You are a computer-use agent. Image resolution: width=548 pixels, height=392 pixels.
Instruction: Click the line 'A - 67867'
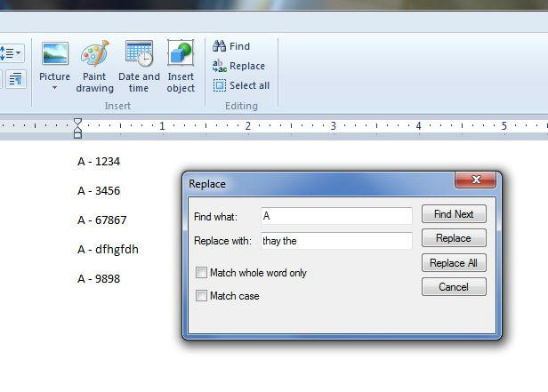point(102,220)
